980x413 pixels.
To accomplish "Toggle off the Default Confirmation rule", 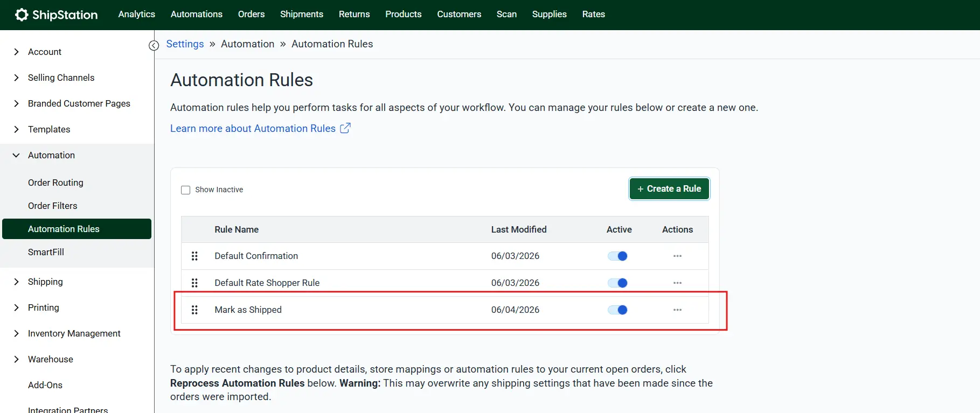I will pos(617,256).
